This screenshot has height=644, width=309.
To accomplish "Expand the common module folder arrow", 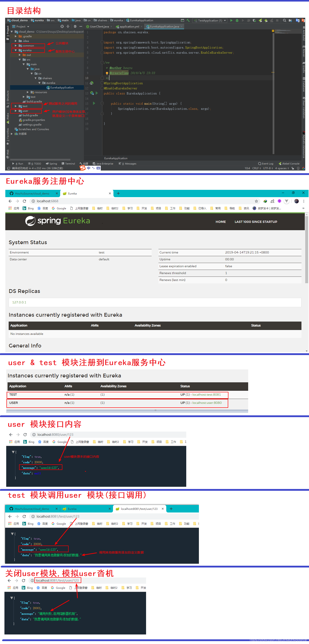I will 16,45.
